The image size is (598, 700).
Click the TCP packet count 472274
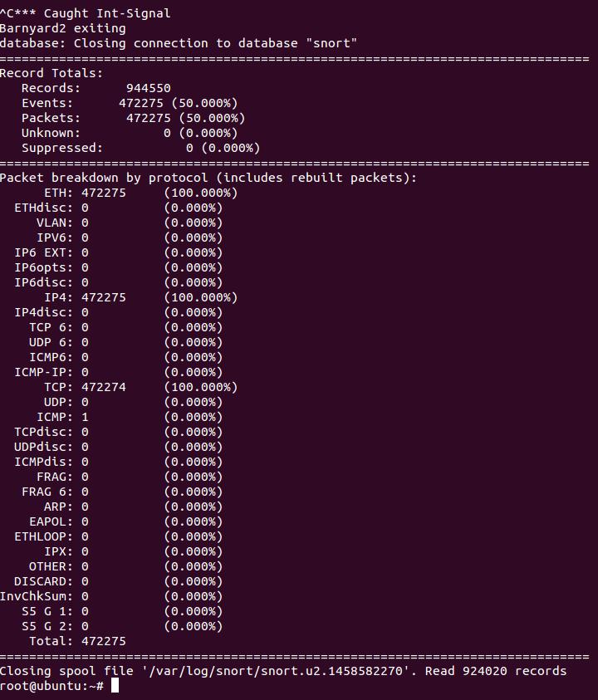(104, 387)
